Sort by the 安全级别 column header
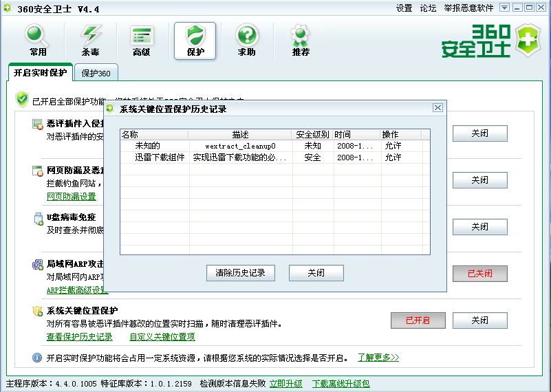Viewport: 551px width, 392px height. click(x=312, y=135)
